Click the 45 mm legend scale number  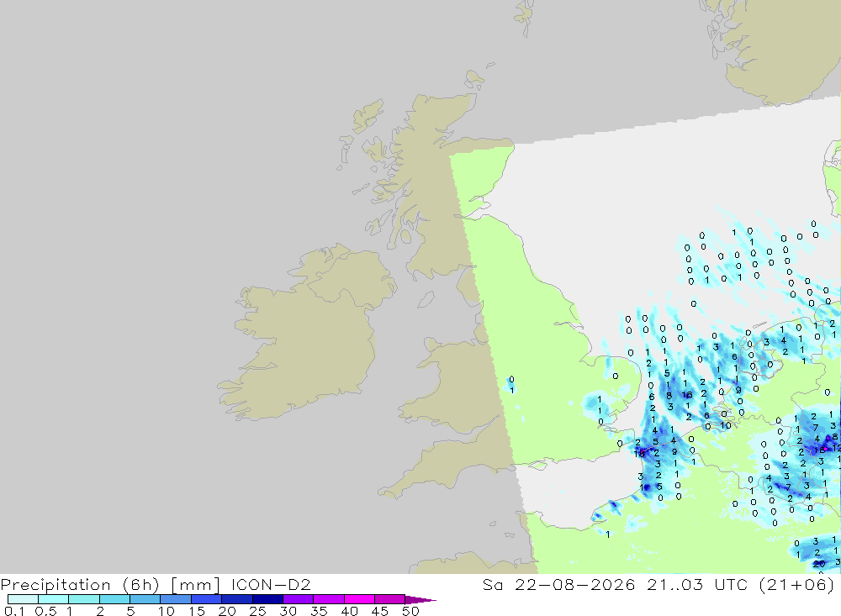pos(380,611)
